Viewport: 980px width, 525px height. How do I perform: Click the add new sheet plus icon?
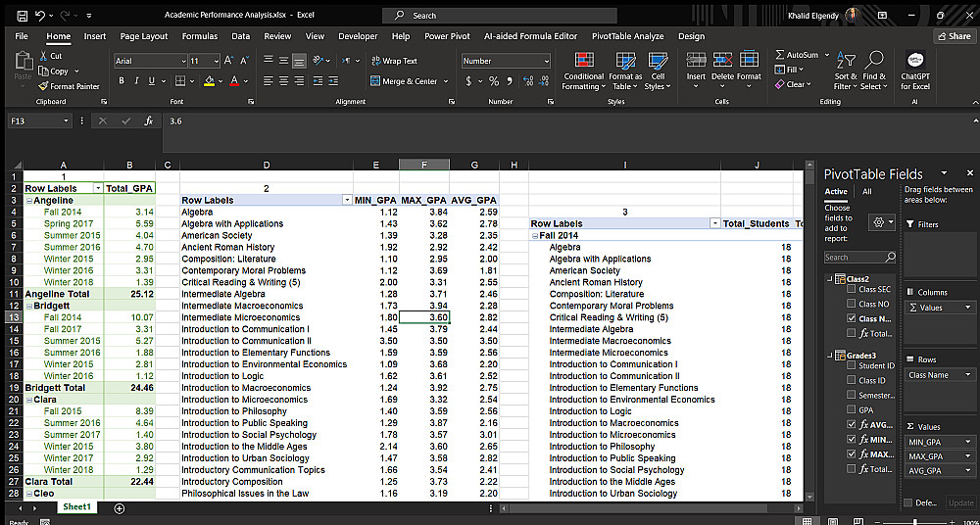coord(120,508)
